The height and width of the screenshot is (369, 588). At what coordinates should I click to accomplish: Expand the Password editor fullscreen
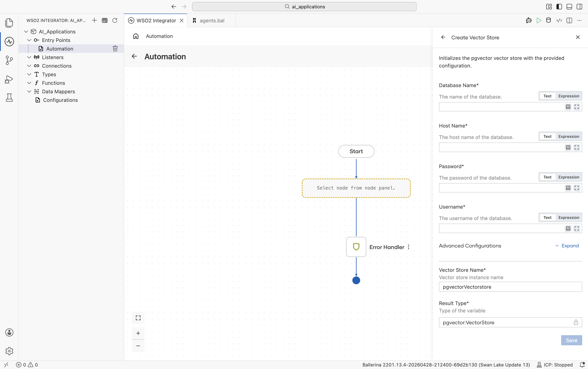point(577,188)
